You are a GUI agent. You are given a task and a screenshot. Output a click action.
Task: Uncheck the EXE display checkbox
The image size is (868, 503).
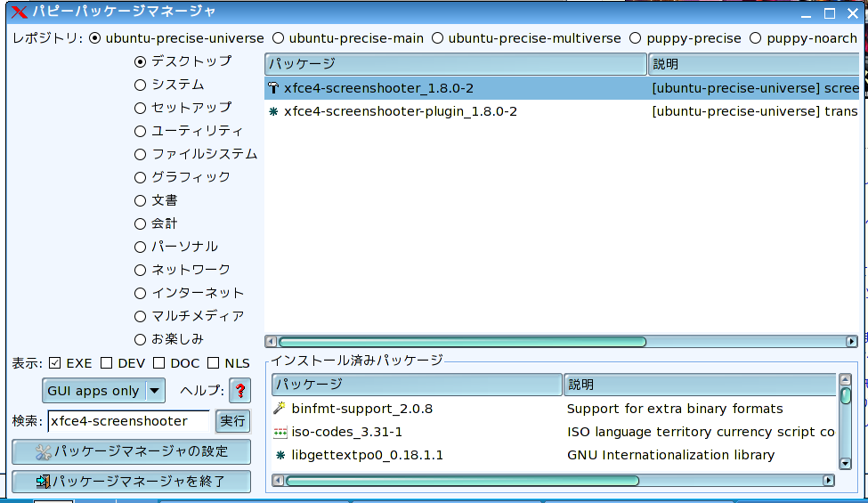[54, 363]
